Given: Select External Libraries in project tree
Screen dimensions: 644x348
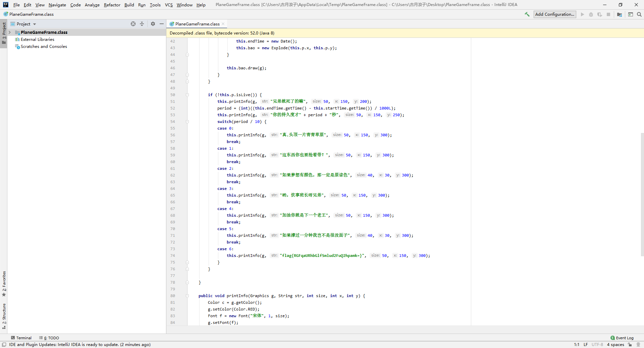Looking at the screenshot, I should [x=37, y=40].
